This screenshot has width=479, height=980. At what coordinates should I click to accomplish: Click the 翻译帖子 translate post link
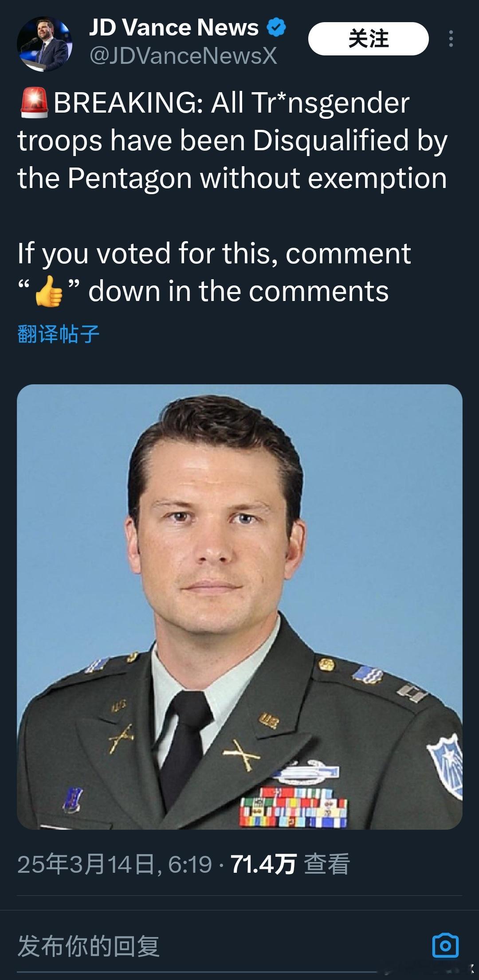pos(59,334)
